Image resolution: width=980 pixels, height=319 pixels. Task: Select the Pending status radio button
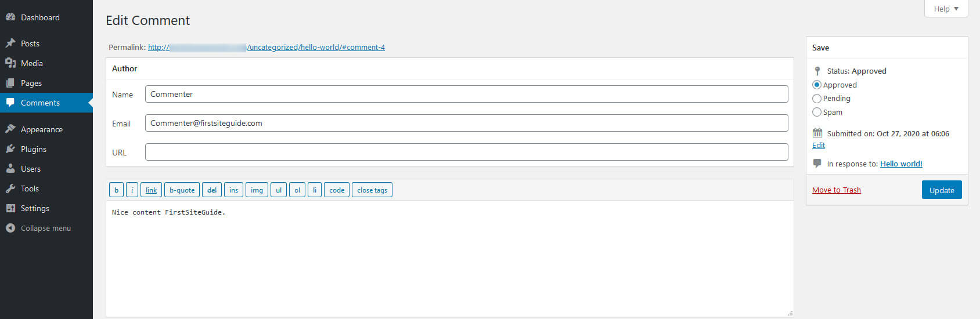817,99
